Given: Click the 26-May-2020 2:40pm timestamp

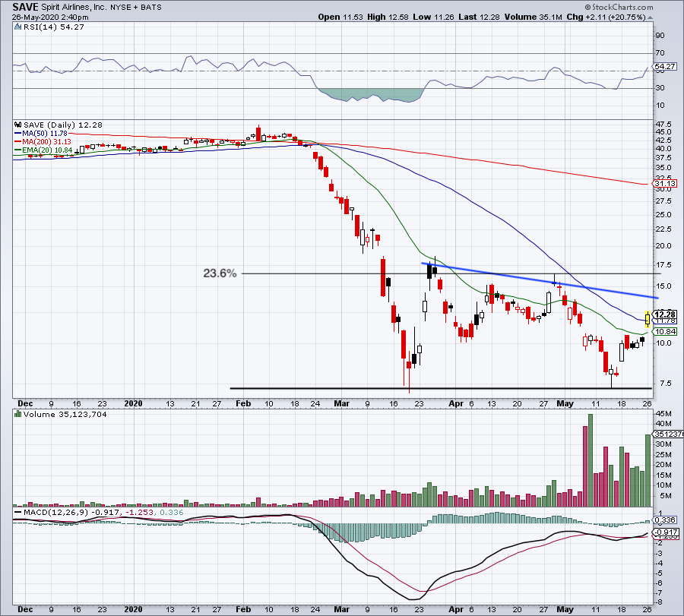Looking at the screenshot, I should (x=50, y=17).
